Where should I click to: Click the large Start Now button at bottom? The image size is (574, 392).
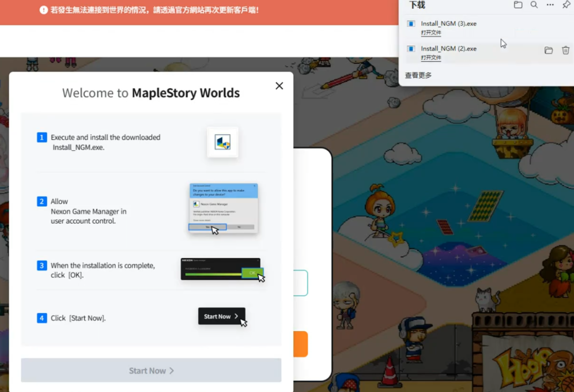(x=151, y=370)
